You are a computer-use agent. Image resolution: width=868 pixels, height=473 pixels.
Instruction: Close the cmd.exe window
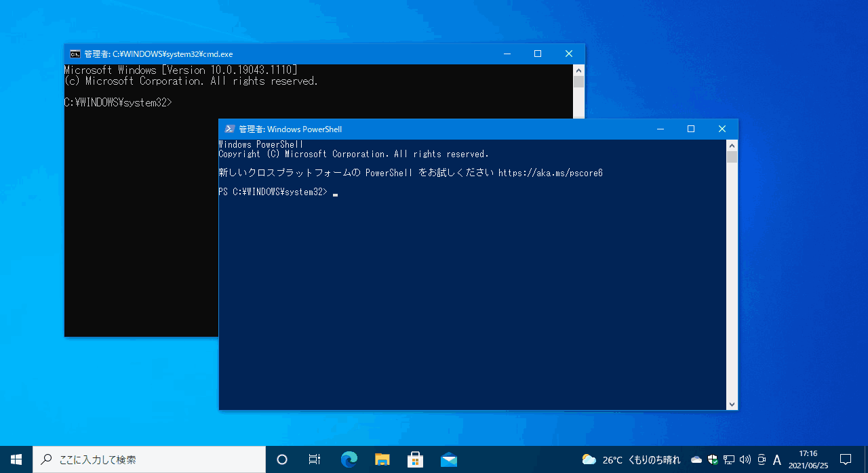tap(569, 54)
